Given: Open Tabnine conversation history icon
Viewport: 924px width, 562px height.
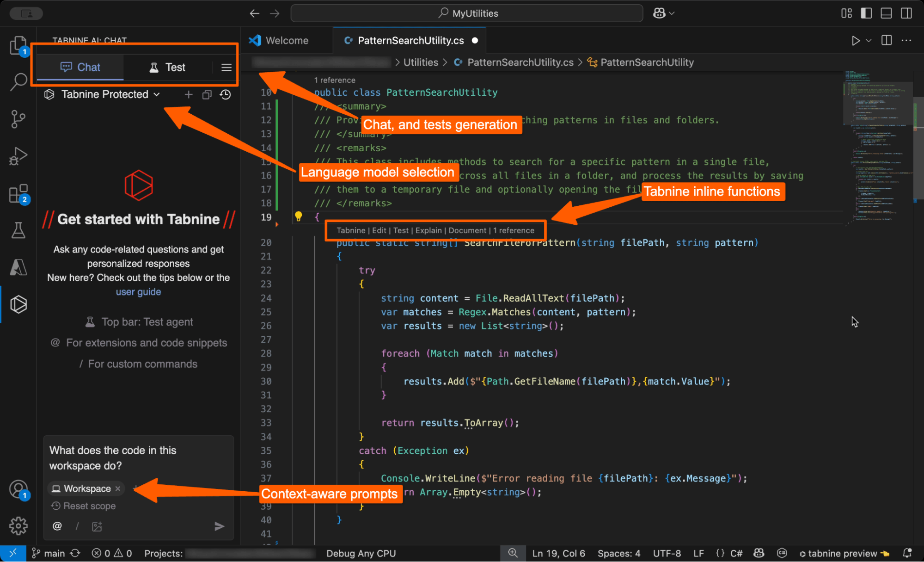Looking at the screenshot, I should click(x=225, y=94).
